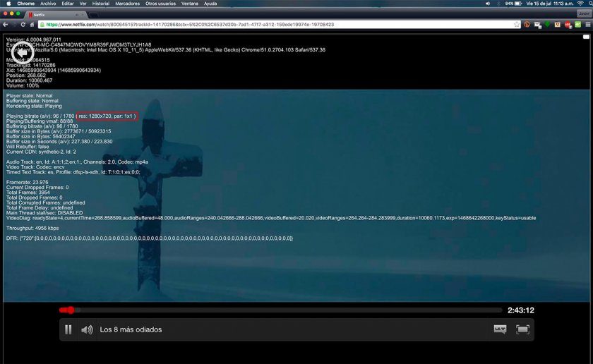Image resolution: width=593 pixels, height=364 pixels.
Task: Open the Historial menu
Action: (x=101, y=4)
